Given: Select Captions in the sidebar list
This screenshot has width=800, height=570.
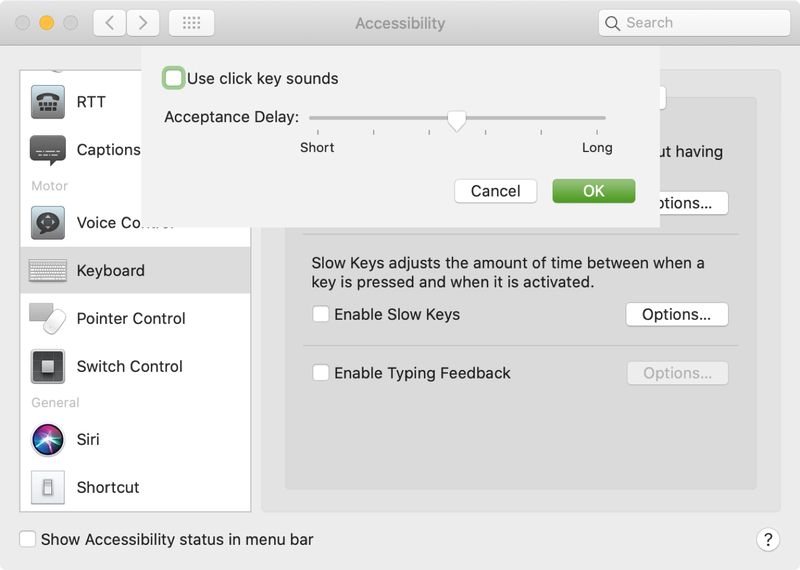Looking at the screenshot, I should coord(135,150).
